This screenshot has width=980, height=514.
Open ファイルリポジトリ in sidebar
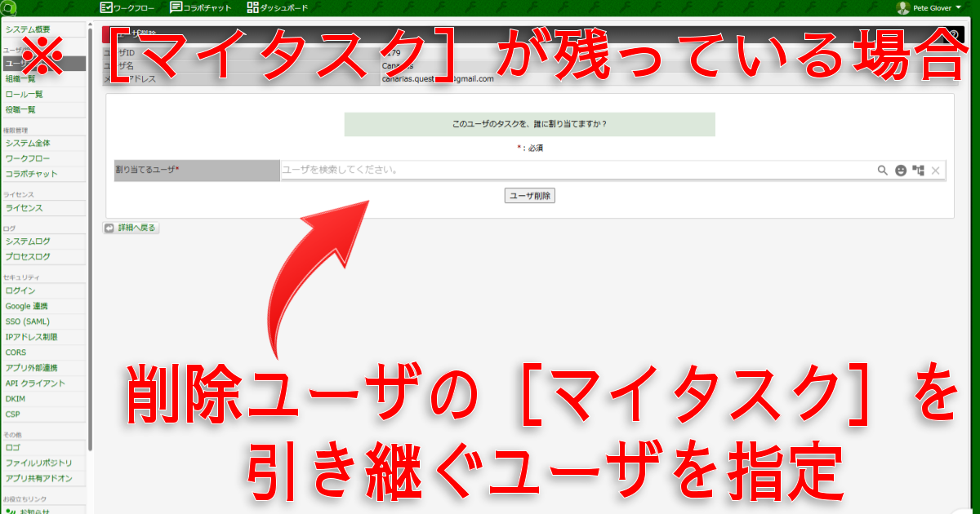43,463
